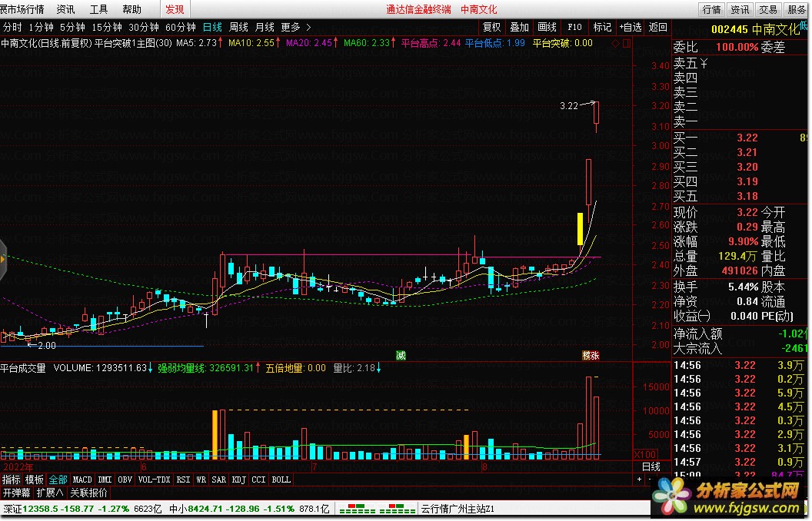Image resolution: width=812 pixels, height=521 pixels.
Task: Switch chart to 1分钟 period
Action: pyautogui.click(x=41, y=28)
